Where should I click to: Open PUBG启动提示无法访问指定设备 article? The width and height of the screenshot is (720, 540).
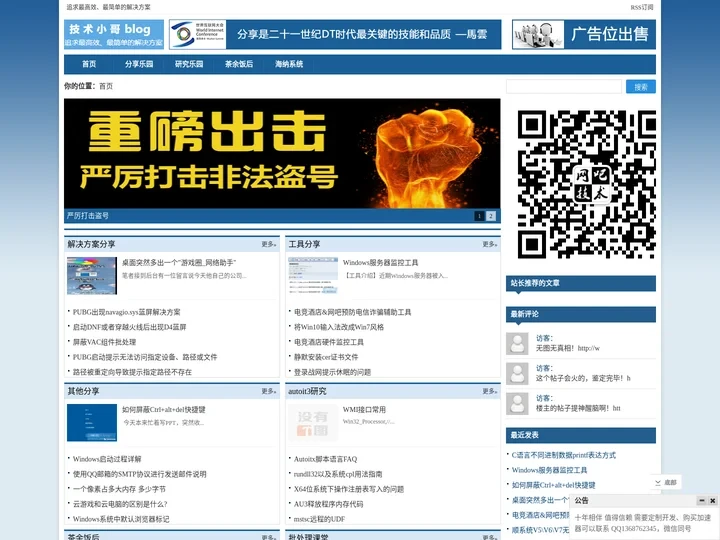click(145, 357)
